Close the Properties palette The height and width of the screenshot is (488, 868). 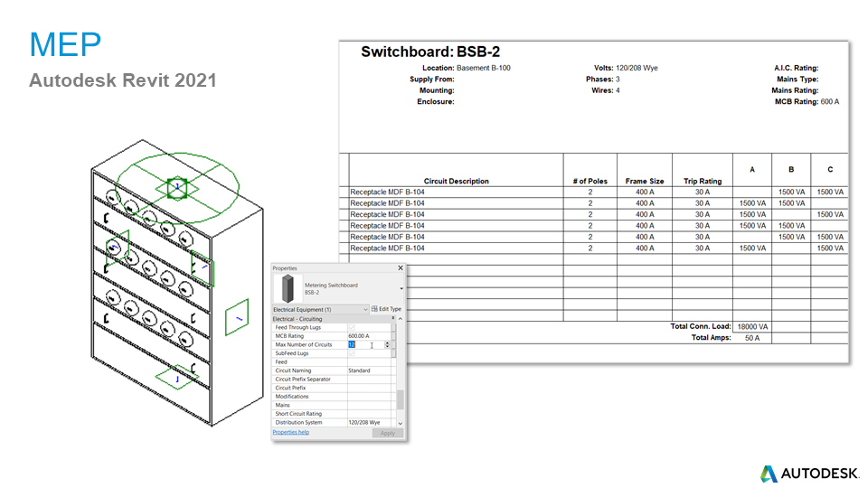point(401,268)
